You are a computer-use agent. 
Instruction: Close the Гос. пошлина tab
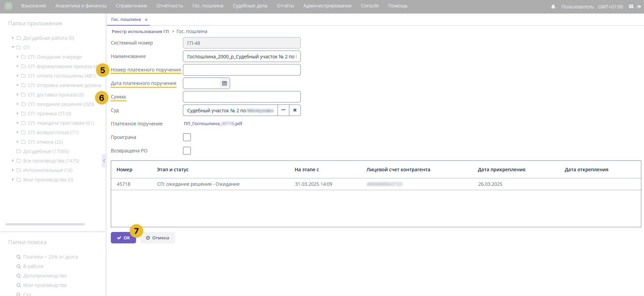tap(146, 20)
